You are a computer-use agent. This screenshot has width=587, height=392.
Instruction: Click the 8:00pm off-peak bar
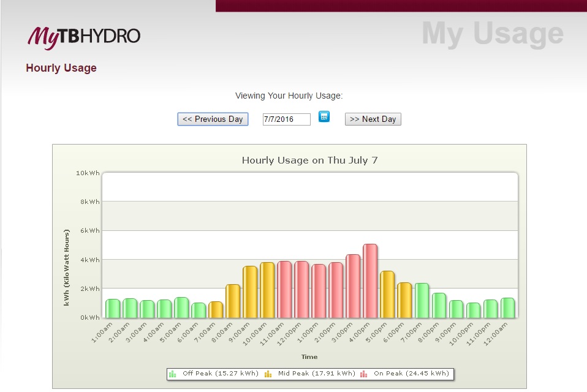pos(439,306)
